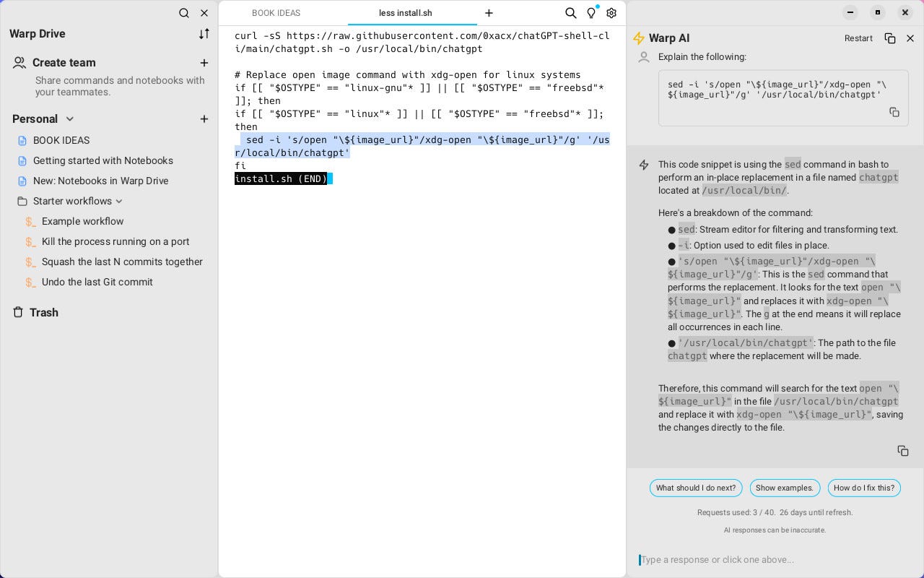This screenshot has height=578, width=924.
Task: Click the 'install.sh (END)' pager status
Action: tap(281, 178)
